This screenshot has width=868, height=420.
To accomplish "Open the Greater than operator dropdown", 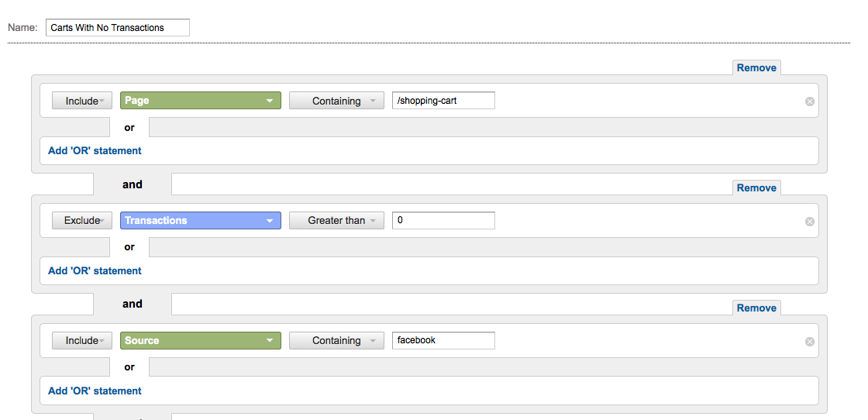I will [x=336, y=220].
